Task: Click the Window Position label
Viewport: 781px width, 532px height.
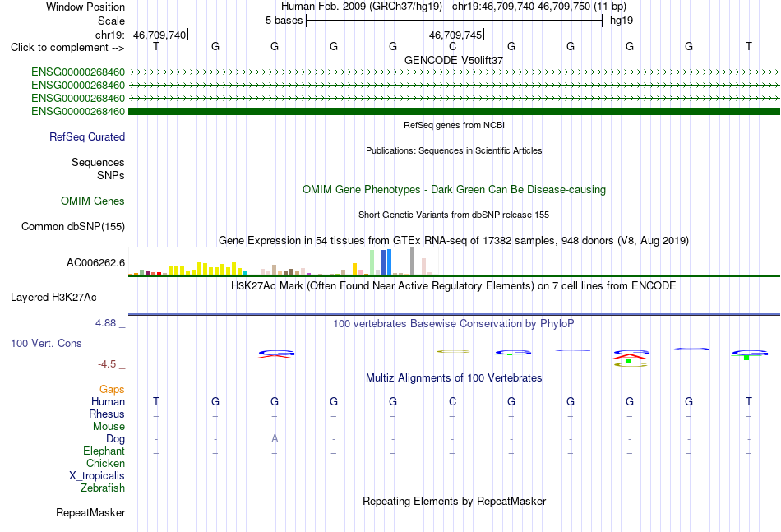Action: coord(85,7)
